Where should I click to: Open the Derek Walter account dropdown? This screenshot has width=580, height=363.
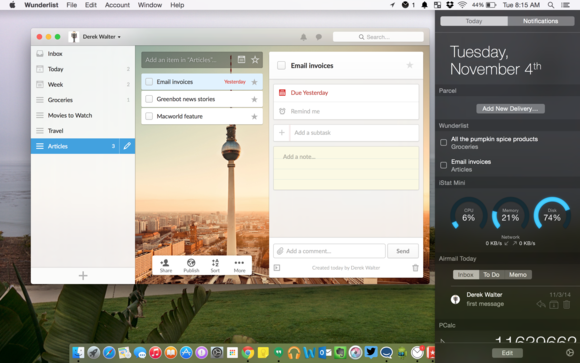click(101, 37)
